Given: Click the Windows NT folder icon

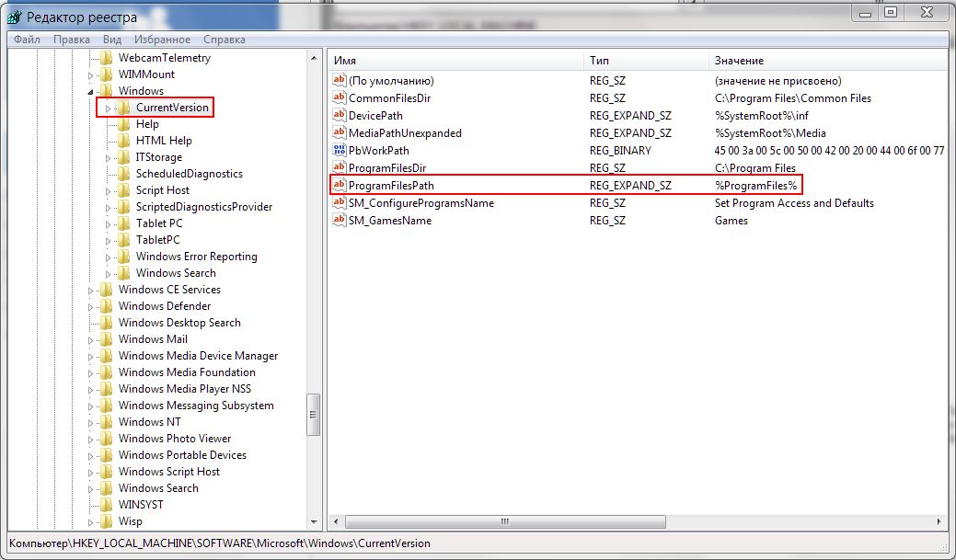Looking at the screenshot, I should pos(106,422).
